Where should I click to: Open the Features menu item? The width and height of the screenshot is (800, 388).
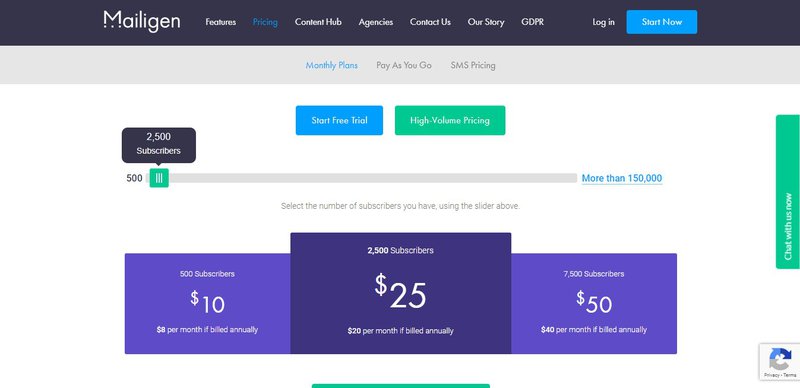[220, 22]
